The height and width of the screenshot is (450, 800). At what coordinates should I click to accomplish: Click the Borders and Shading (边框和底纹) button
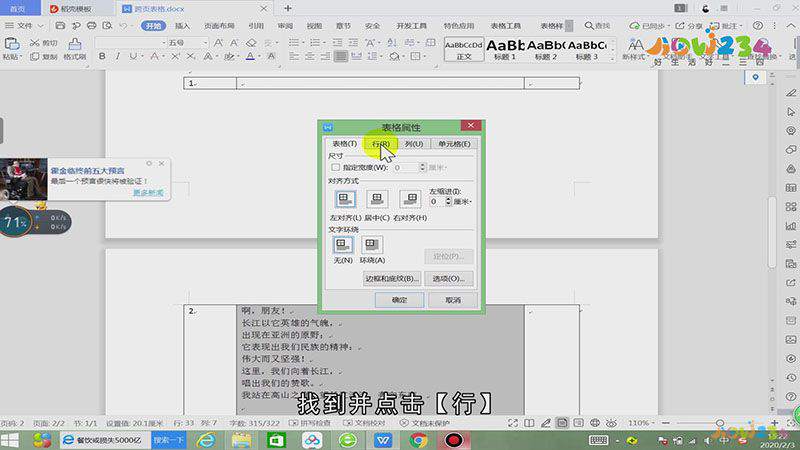point(392,279)
